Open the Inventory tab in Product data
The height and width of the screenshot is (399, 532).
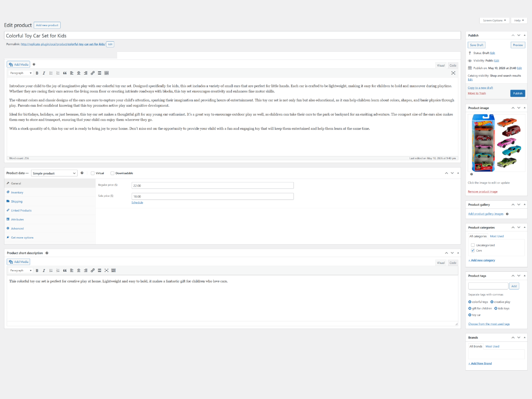(50, 192)
